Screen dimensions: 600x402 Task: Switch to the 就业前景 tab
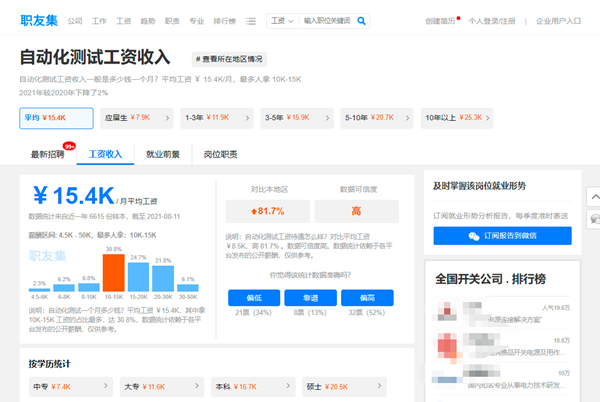[163, 154]
